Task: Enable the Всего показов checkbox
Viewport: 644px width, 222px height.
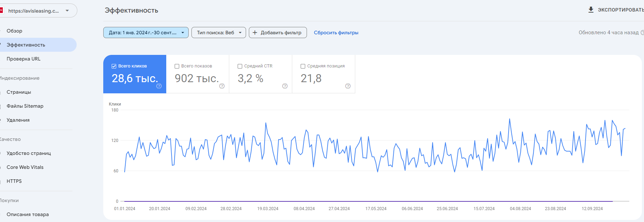Action: click(177, 66)
